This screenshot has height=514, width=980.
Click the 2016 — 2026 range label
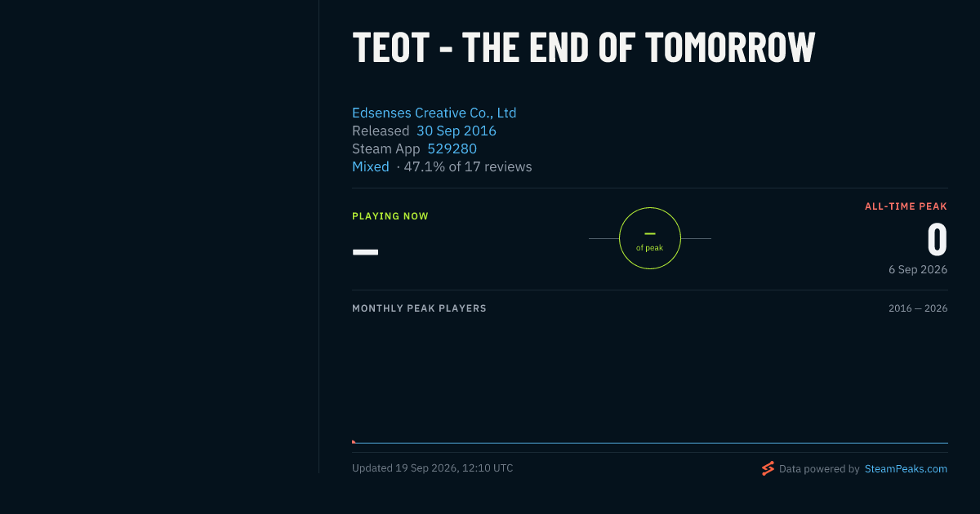point(918,308)
